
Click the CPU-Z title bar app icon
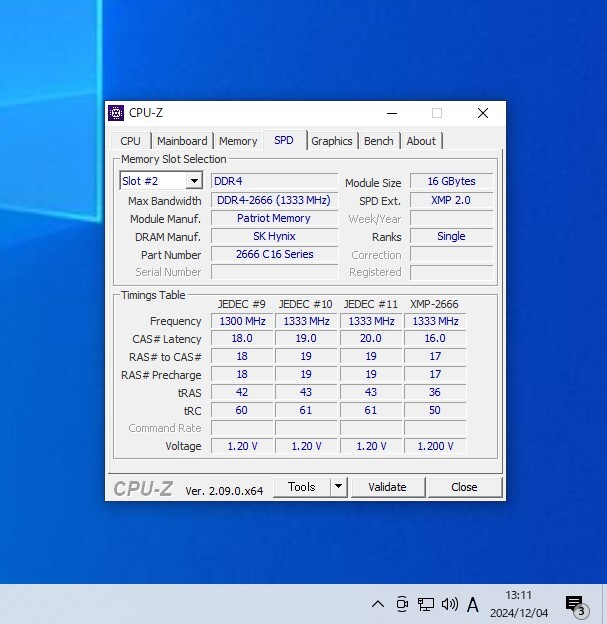pyautogui.click(x=116, y=113)
